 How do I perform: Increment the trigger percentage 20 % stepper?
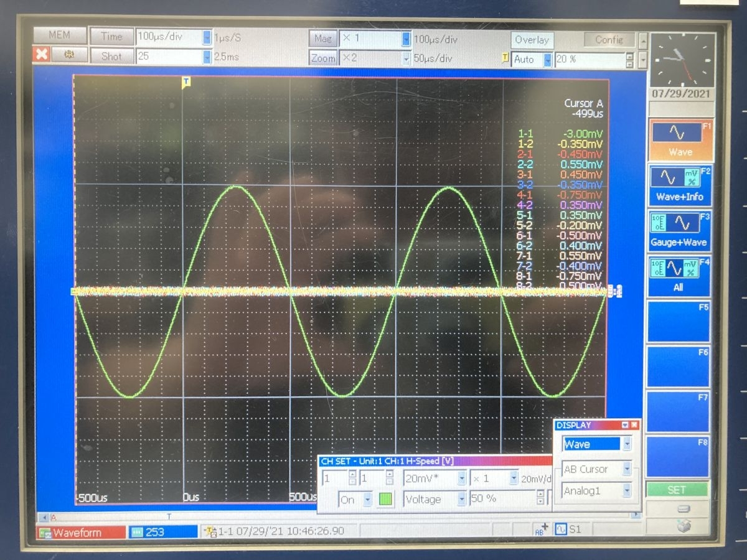coord(629,56)
